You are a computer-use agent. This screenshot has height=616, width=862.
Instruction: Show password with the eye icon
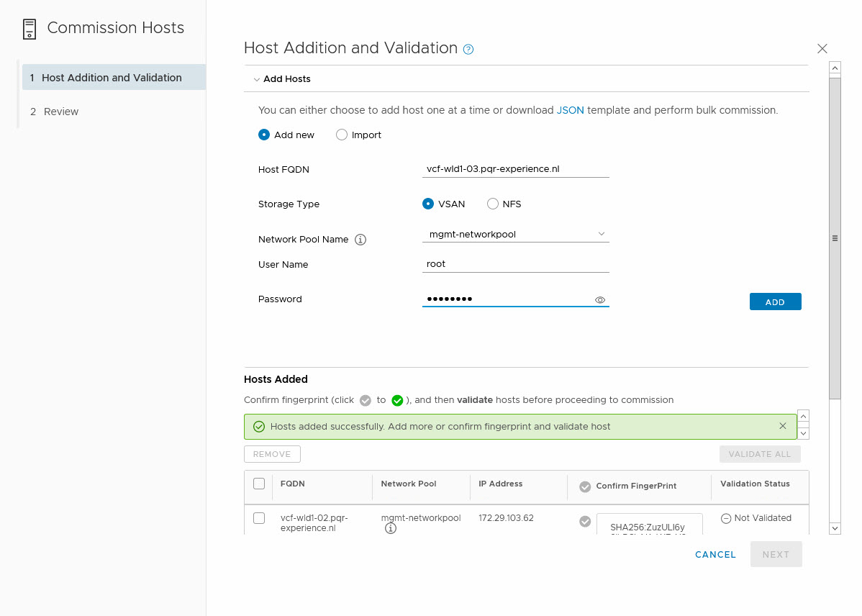click(x=600, y=300)
